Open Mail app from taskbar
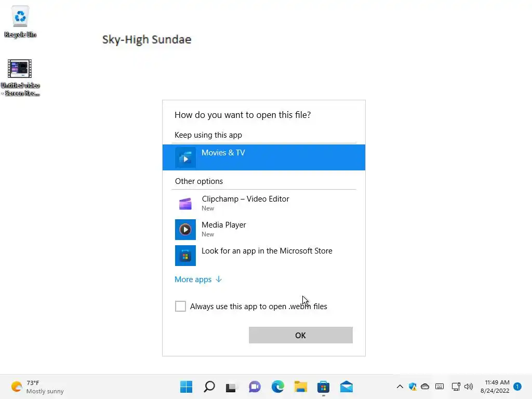Image resolution: width=532 pixels, height=399 pixels. coord(347,387)
